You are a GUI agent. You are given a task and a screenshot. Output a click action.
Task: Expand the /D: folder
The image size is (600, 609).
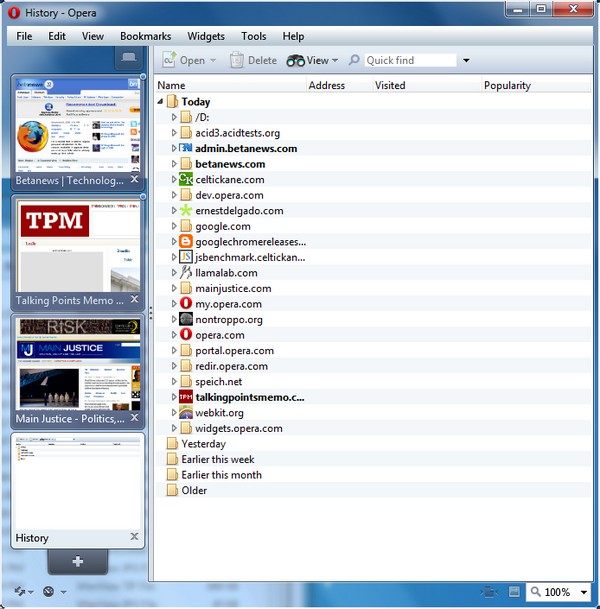[174, 117]
